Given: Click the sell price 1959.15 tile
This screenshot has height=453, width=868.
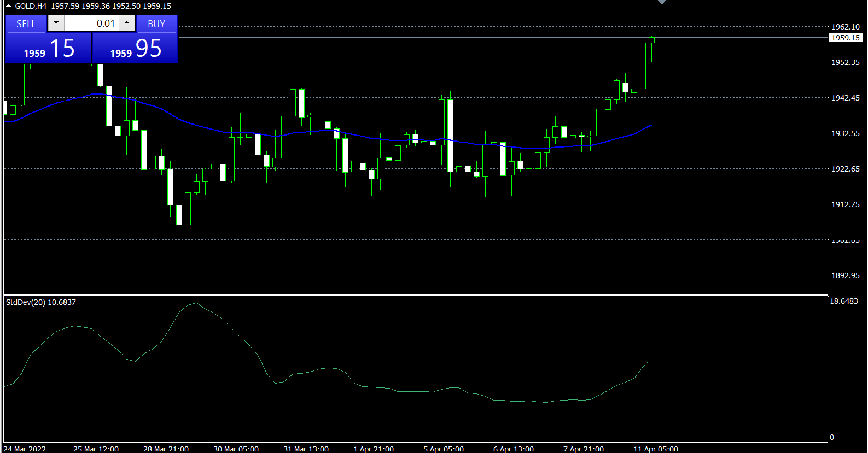Looking at the screenshot, I should (x=48, y=48).
